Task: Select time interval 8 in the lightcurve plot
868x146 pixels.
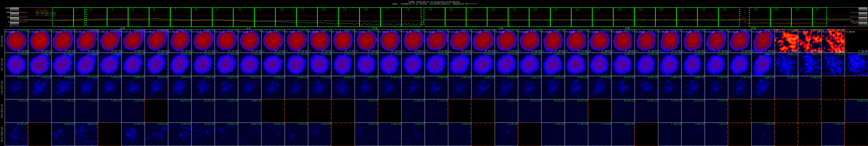Action: coord(202,17)
